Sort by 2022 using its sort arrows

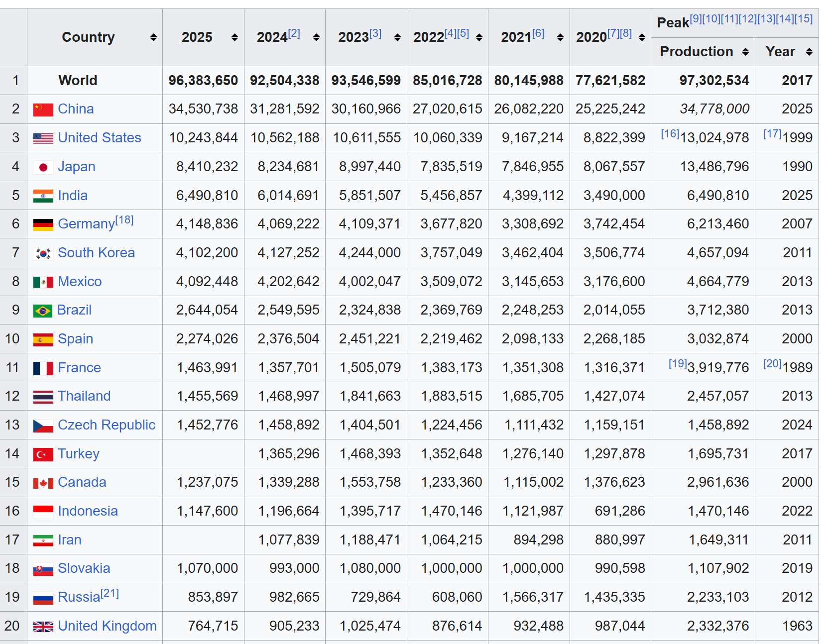(479, 37)
